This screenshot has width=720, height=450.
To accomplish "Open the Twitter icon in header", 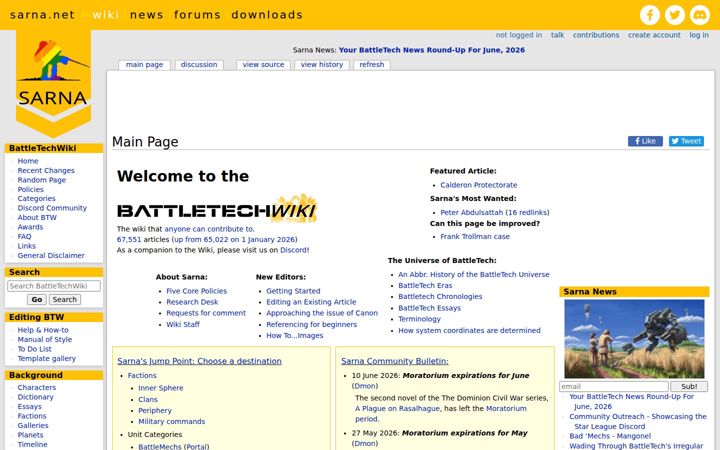I will (x=675, y=15).
